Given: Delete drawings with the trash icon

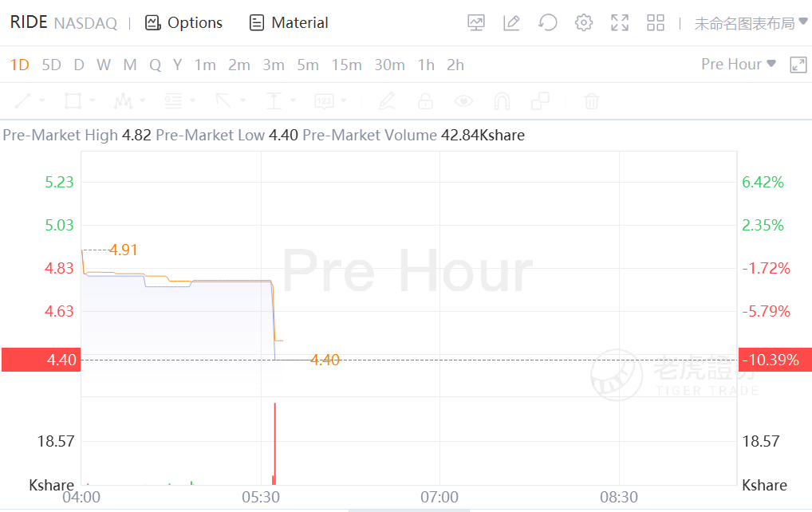Looking at the screenshot, I should [x=591, y=101].
